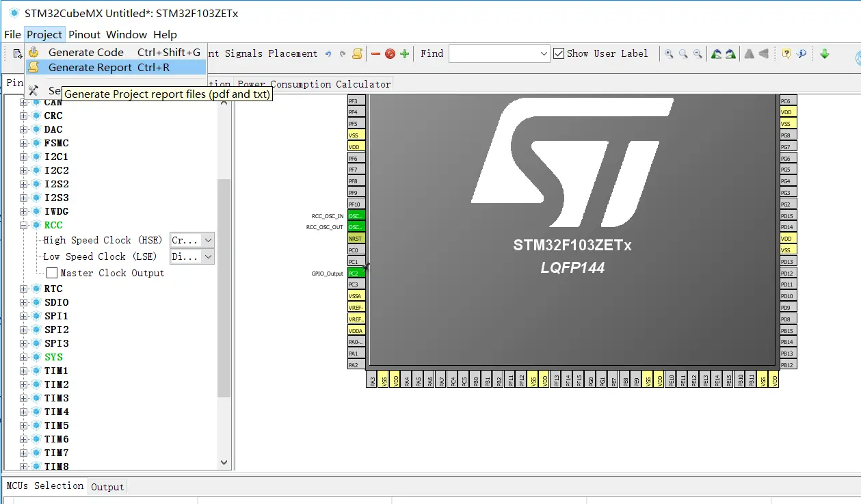
Task: Click into the Find input field
Action: point(493,53)
